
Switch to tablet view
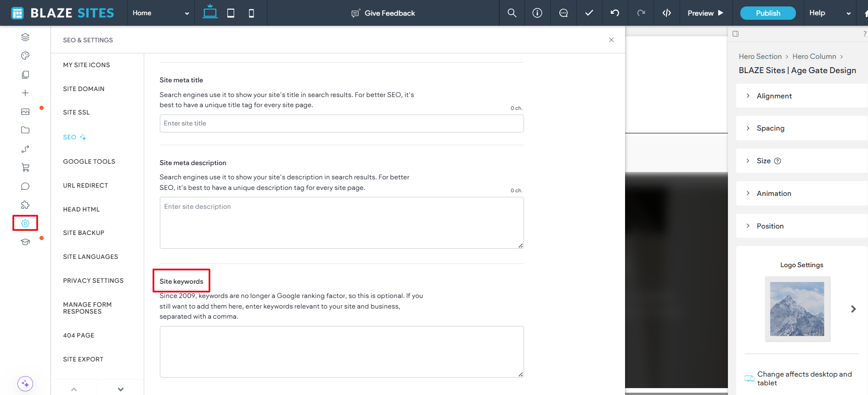[x=231, y=13]
